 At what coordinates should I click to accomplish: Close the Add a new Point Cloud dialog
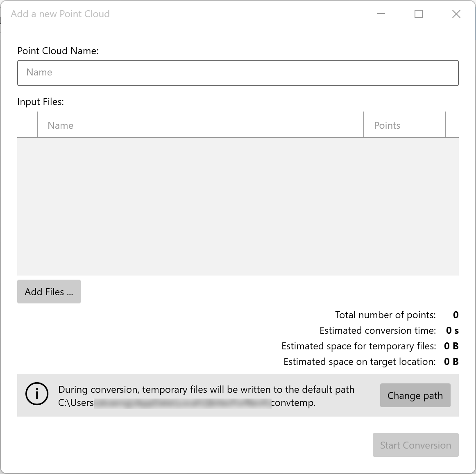click(456, 14)
